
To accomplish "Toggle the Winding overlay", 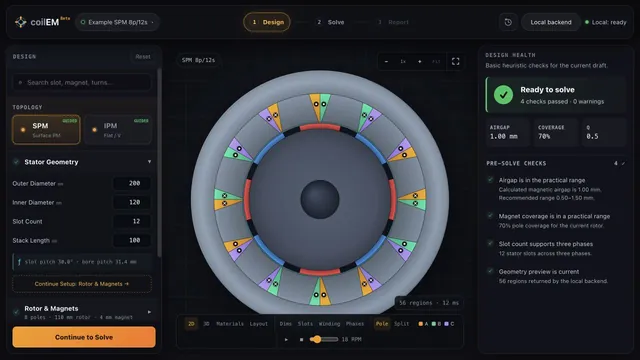I will pyautogui.click(x=329, y=324).
